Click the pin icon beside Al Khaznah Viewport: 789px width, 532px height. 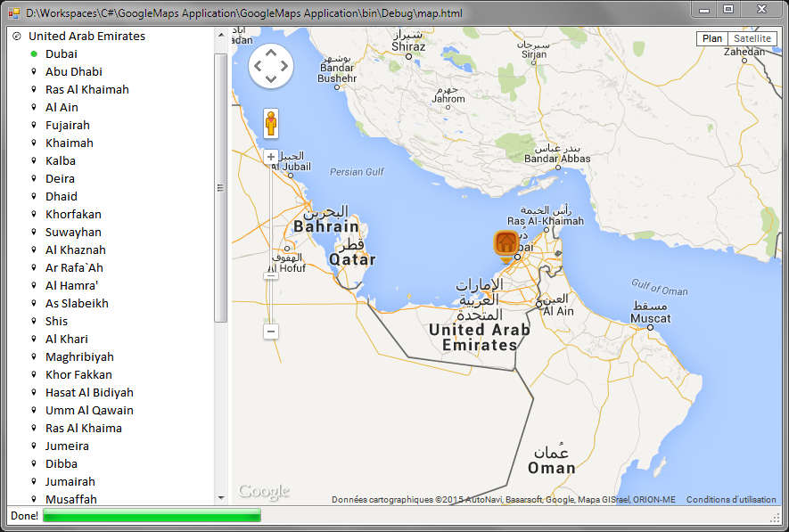click(x=34, y=250)
